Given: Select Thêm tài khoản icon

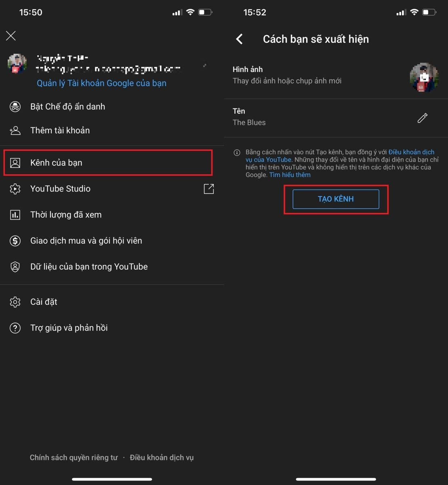Looking at the screenshot, I should click(x=15, y=130).
